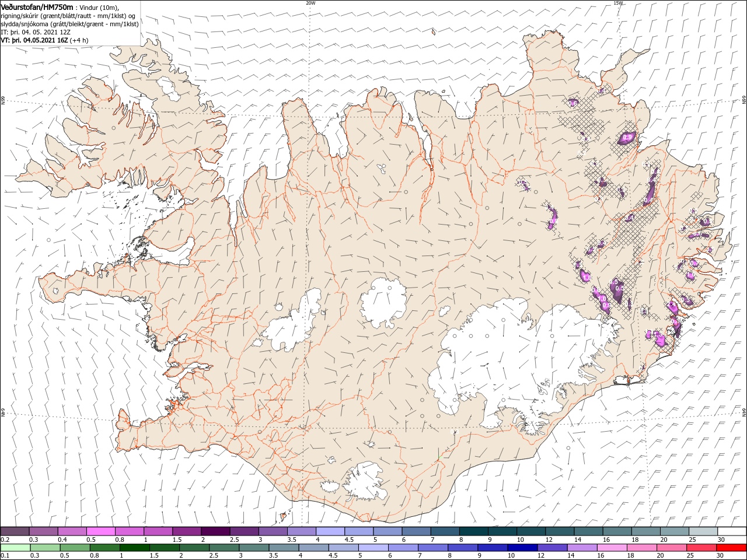The width and height of the screenshot is (747, 560).
Task: Click the '30' label of the upper scale
Action: click(x=721, y=540)
